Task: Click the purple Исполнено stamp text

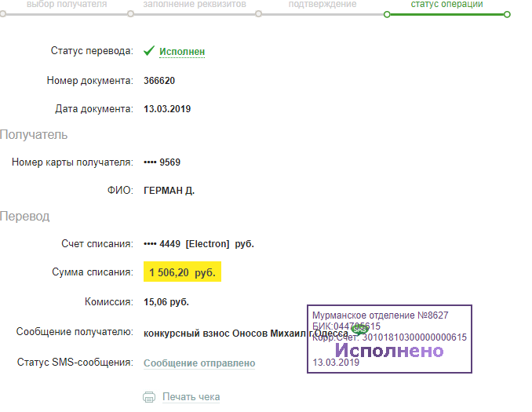Action: pyautogui.click(x=389, y=351)
